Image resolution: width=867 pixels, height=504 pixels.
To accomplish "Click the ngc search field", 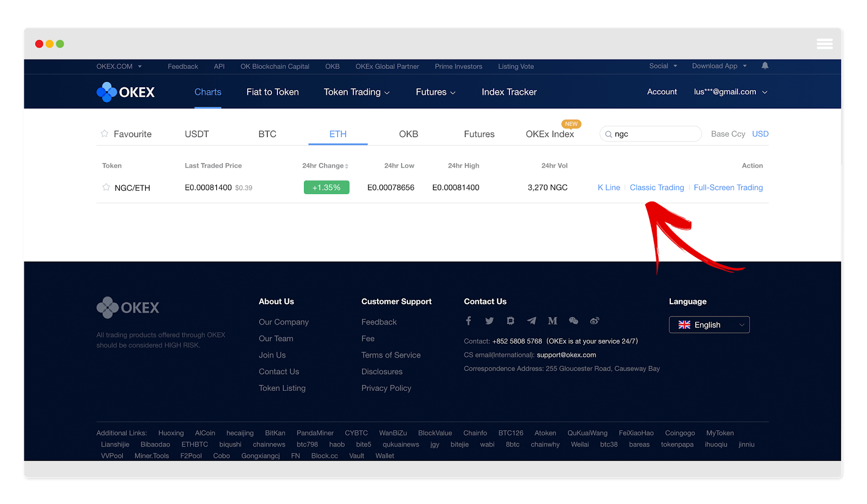I will [651, 134].
